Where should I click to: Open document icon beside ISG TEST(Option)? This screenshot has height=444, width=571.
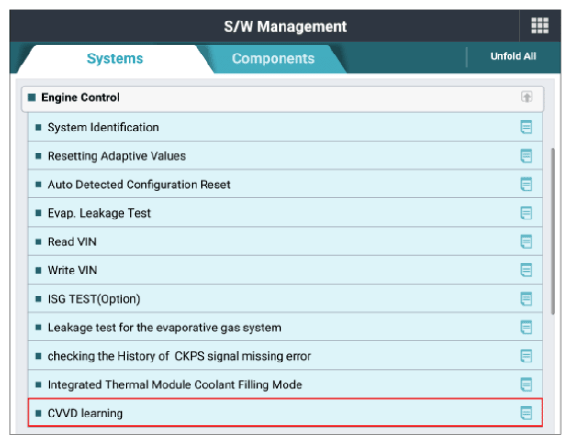[x=526, y=299]
